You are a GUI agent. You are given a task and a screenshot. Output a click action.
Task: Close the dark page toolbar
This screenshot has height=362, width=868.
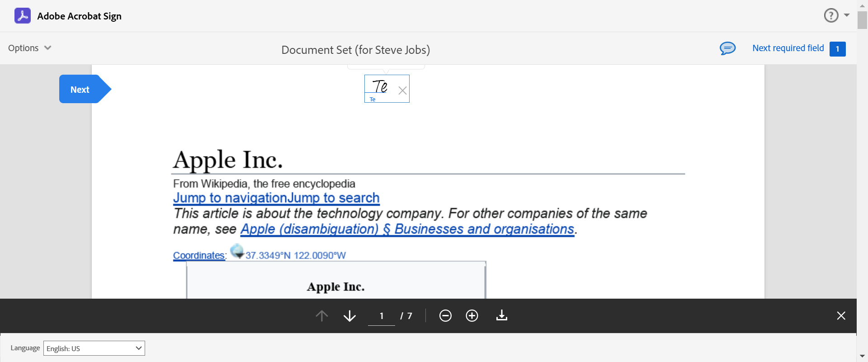(x=841, y=315)
